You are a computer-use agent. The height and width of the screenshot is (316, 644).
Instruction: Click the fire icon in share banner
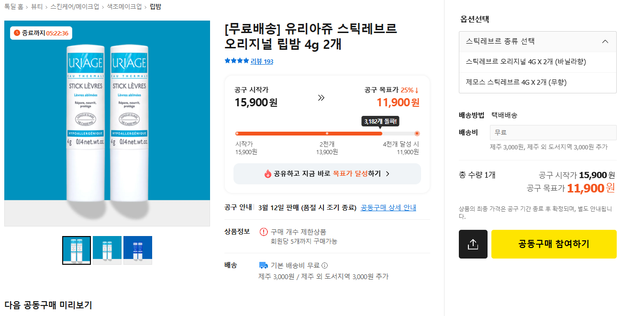point(268,174)
